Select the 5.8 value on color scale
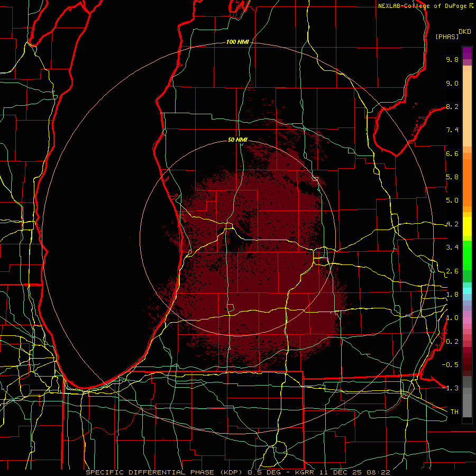 pyautogui.click(x=452, y=177)
